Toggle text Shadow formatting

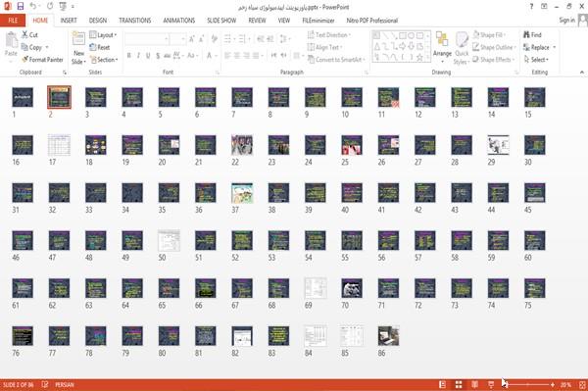[x=158, y=56]
